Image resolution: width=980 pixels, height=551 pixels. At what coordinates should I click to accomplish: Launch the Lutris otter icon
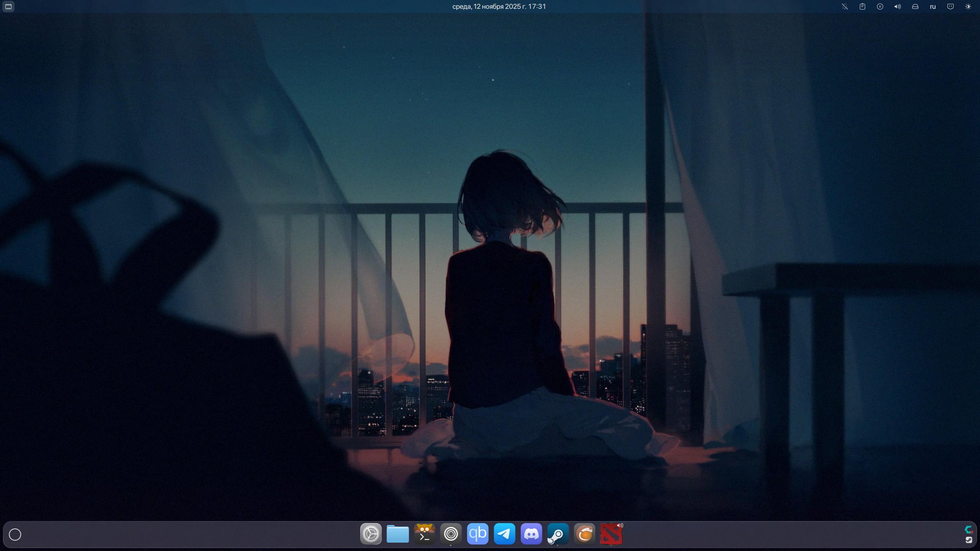584,534
